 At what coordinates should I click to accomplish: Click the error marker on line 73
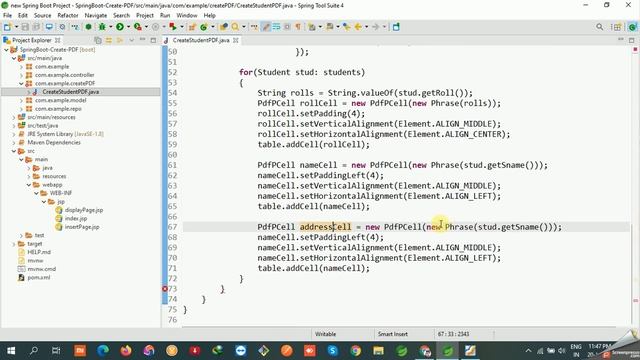(165, 289)
